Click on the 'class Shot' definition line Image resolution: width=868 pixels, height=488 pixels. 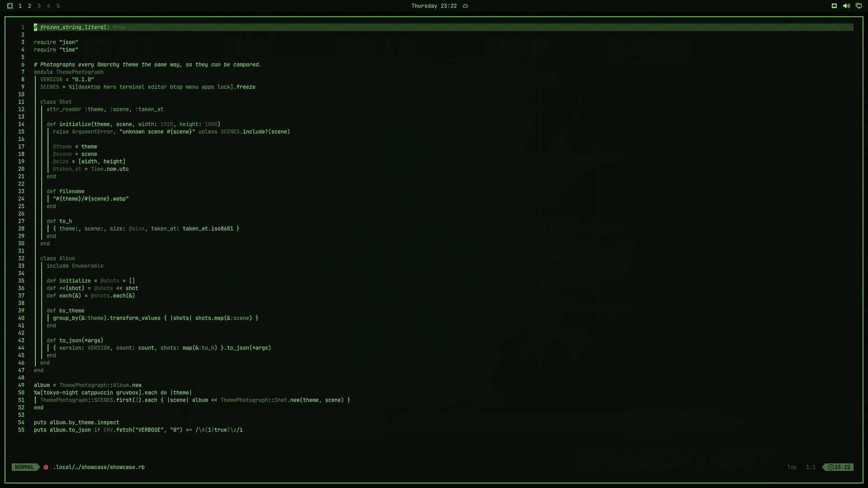point(56,102)
